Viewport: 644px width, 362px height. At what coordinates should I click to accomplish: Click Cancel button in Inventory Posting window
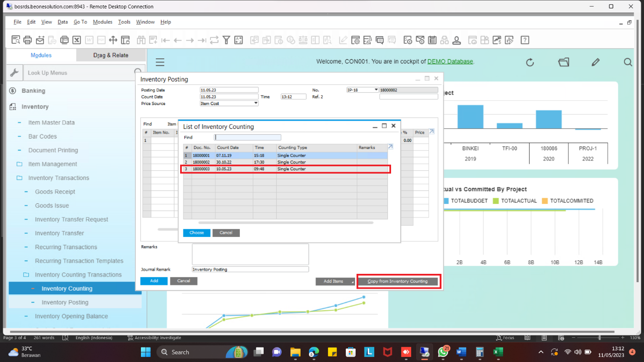pos(183,281)
